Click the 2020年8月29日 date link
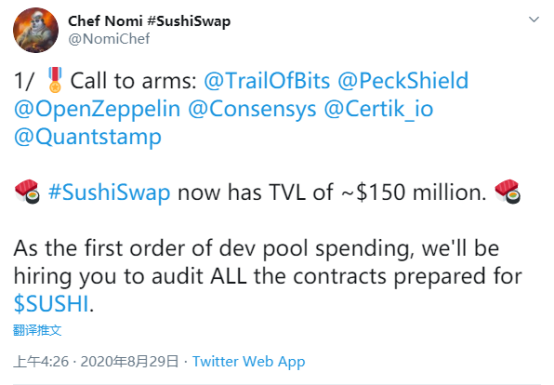This screenshot has width=554, height=385. [x=129, y=362]
